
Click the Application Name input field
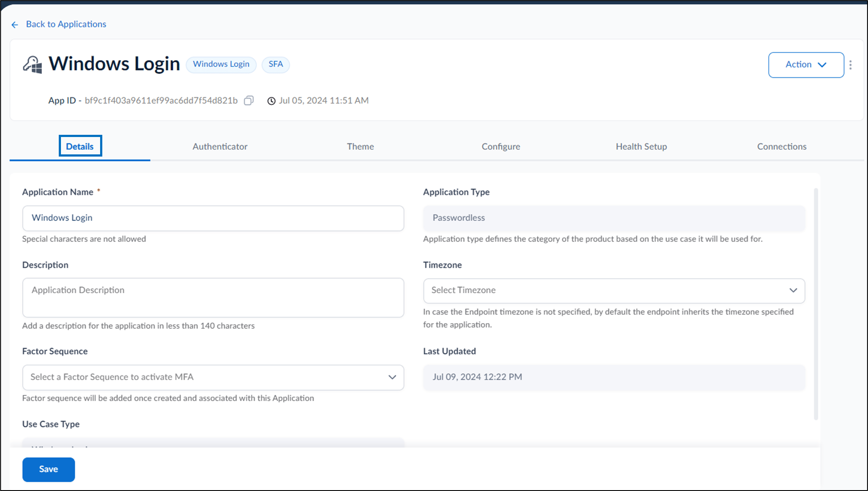point(213,218)
